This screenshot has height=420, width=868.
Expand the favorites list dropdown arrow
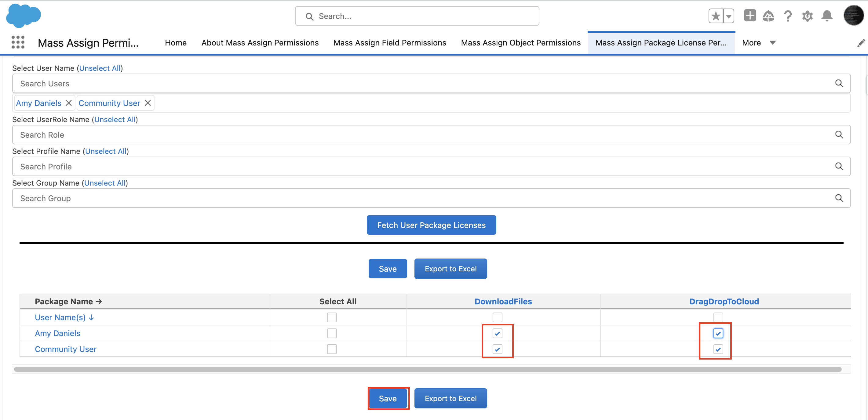[728, 16]
